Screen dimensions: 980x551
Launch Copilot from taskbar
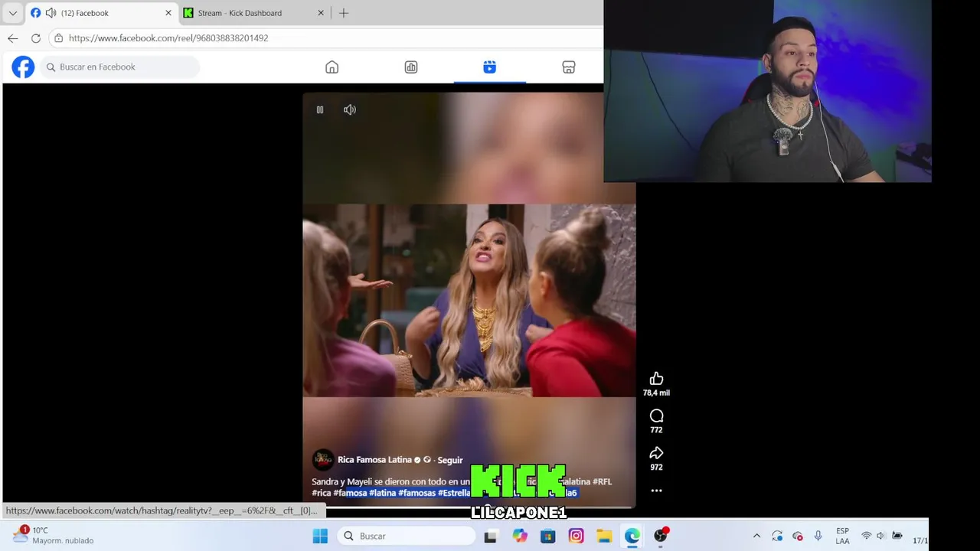tap(520, 536)
